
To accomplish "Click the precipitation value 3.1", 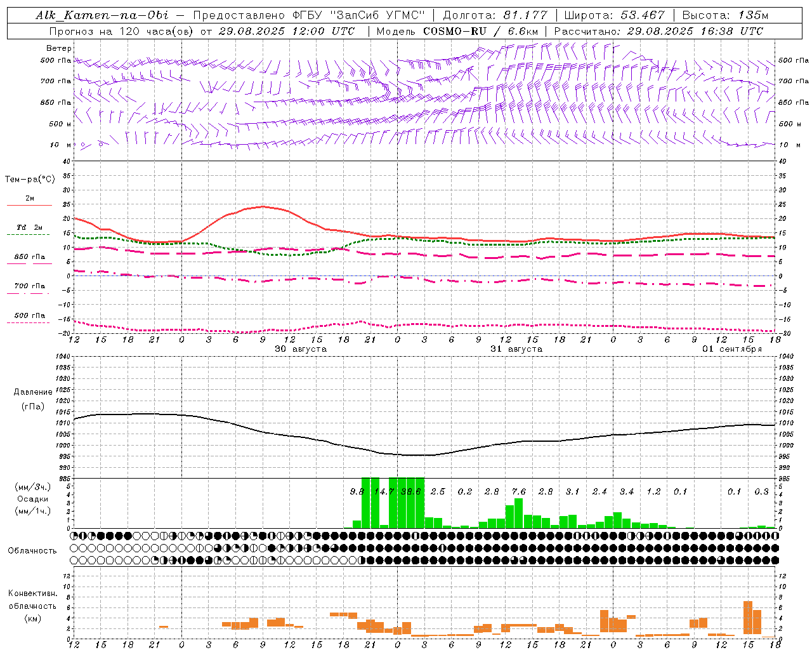I will tap(573, 491).
